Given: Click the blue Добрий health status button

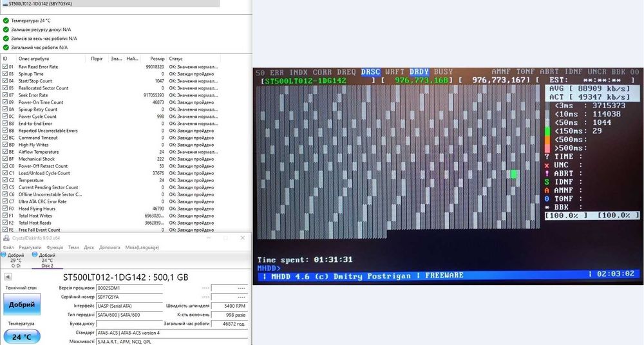Looking at the screenshot, I should click(22, 304).
